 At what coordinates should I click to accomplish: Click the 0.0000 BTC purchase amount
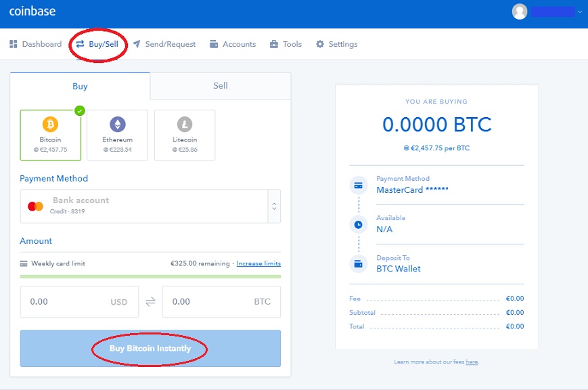(437, 125)
